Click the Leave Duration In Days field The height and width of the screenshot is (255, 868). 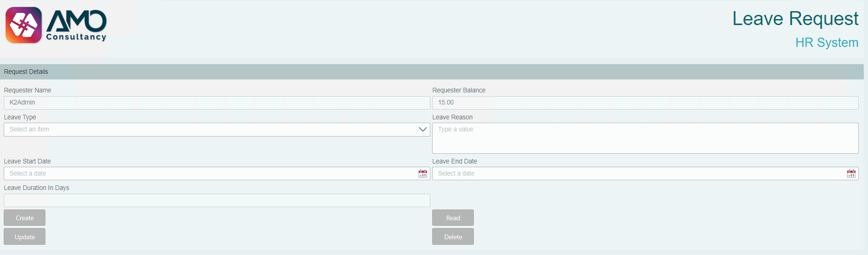[217, 201]
